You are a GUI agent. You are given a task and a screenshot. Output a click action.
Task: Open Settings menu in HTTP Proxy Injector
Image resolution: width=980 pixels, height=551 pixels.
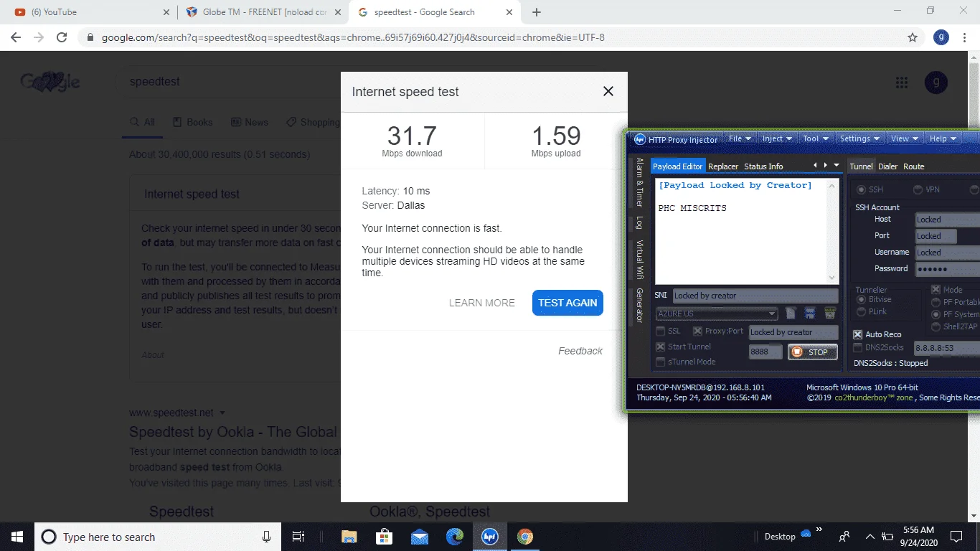pos(859,138)
